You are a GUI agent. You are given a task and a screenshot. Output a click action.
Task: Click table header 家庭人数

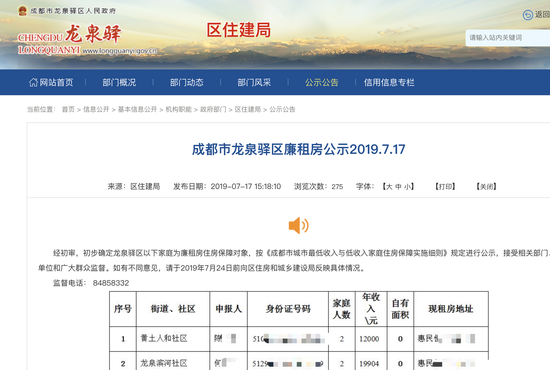point(342,309)
